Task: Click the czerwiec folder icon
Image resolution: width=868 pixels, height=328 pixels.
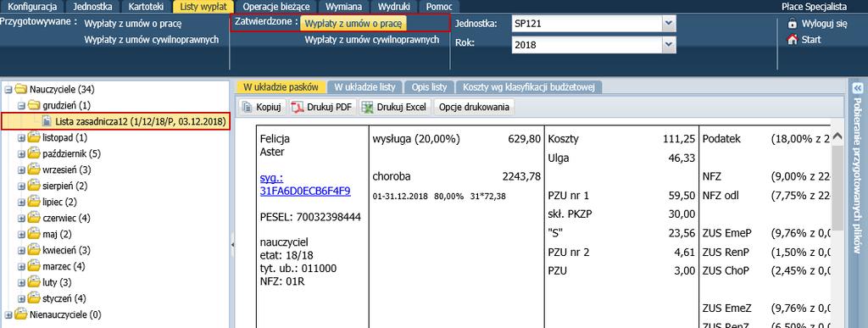Action: (x=34, y=218)
